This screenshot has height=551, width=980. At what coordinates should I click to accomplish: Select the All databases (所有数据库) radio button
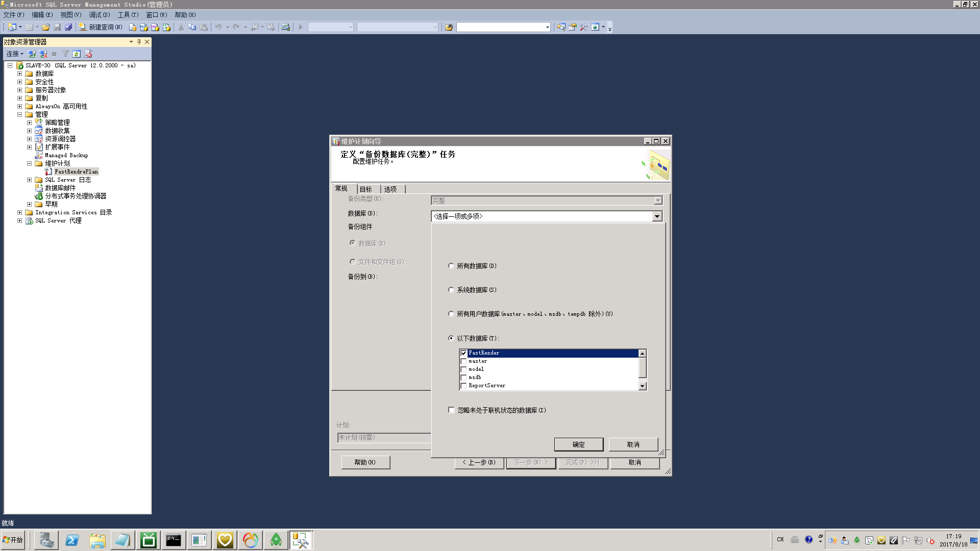[451, 266]
